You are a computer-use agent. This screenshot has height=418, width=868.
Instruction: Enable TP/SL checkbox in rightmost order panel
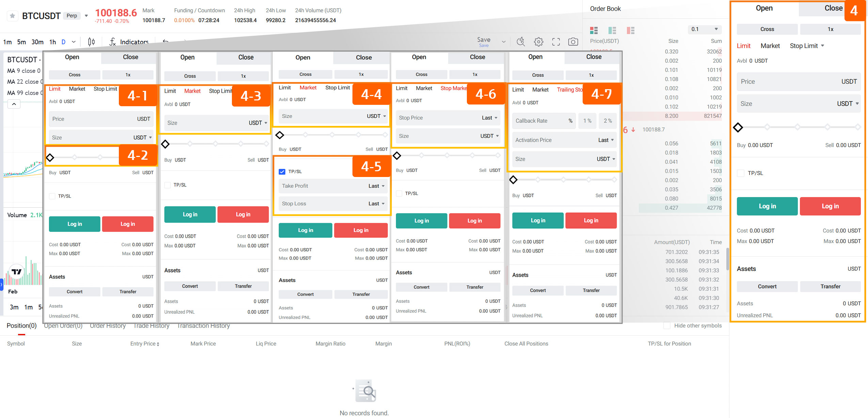pyautogui.click(x=740, y=173)
